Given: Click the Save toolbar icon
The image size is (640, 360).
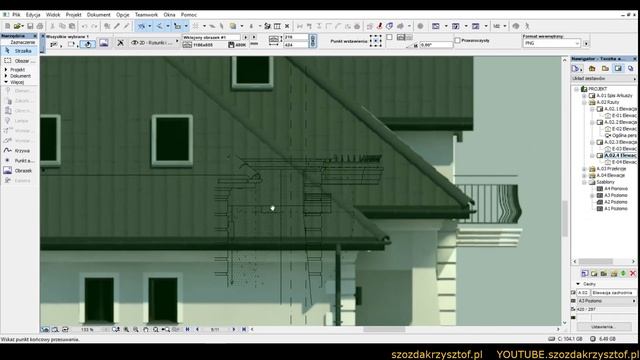Looking at the screenshot, I should [30, 26].
